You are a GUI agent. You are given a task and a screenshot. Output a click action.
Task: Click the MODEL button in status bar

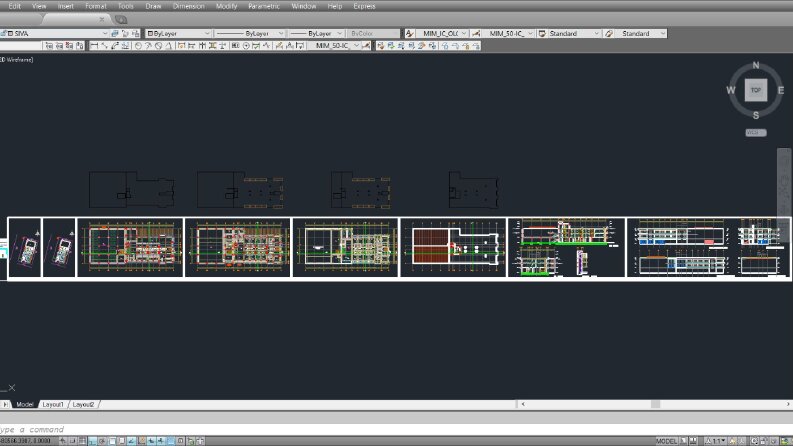pos(666,441)
